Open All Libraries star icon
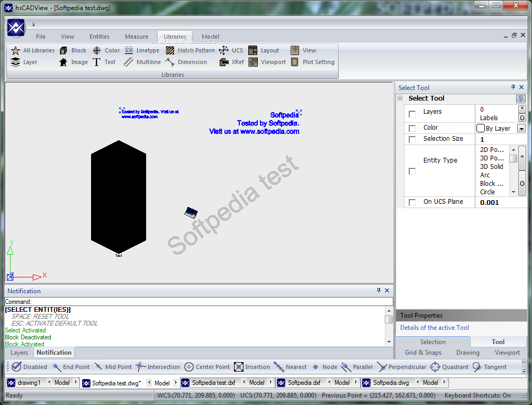532x405 pixels. click(15, 50)
